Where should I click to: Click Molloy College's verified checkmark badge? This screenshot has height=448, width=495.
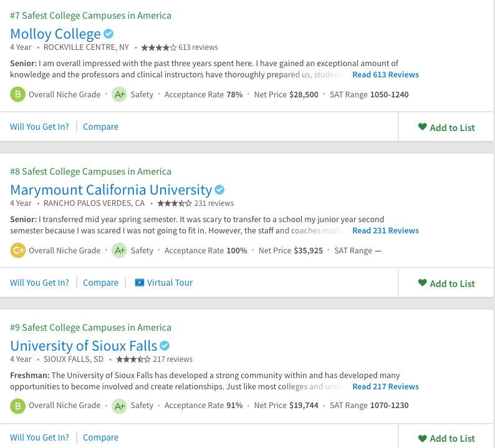coord(108,34)
